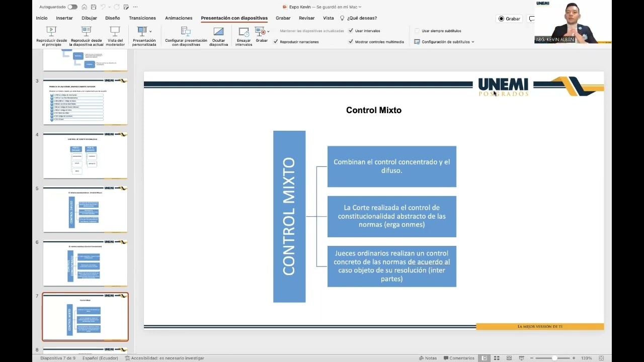This screenshot has height=362, width=644.
Task: Uncheck Usar intervalos
Action: tap(351, 31)
